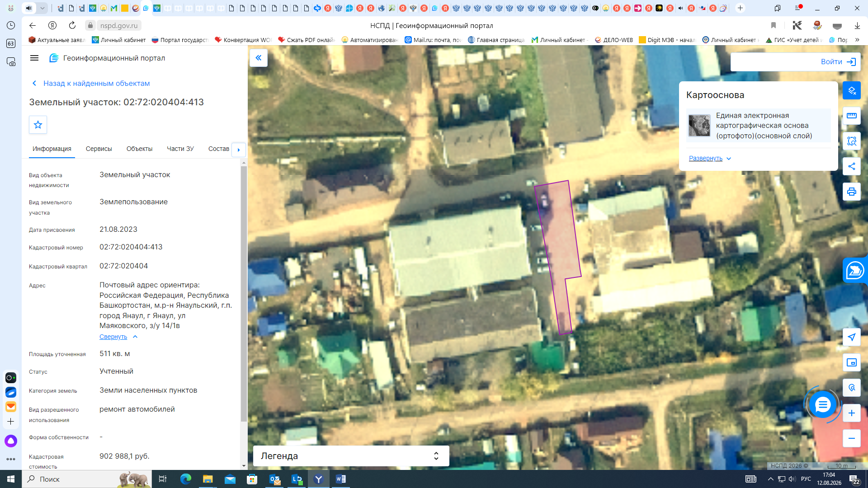Viewport: 868px width, 488px height.
Task: Toggle the overview map window
Action: pyautogui.click(x=852, y=362)
